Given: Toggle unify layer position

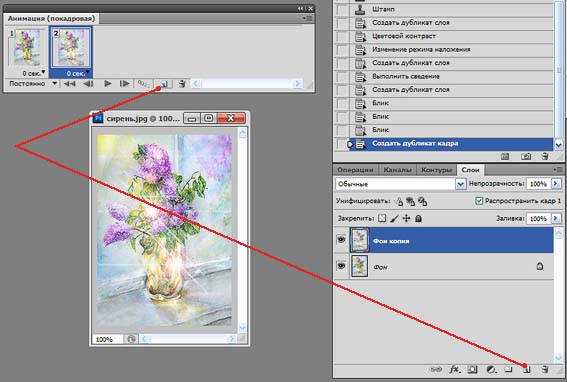Looking at the screenshot, I should coord(398,201).
